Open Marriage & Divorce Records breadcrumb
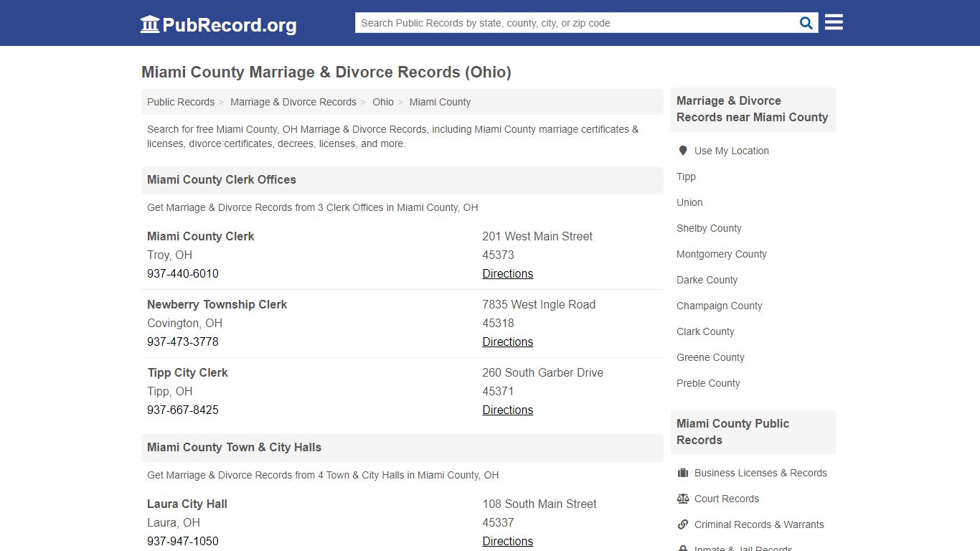This screenshot has height=551, width=980. pos(293,102)
